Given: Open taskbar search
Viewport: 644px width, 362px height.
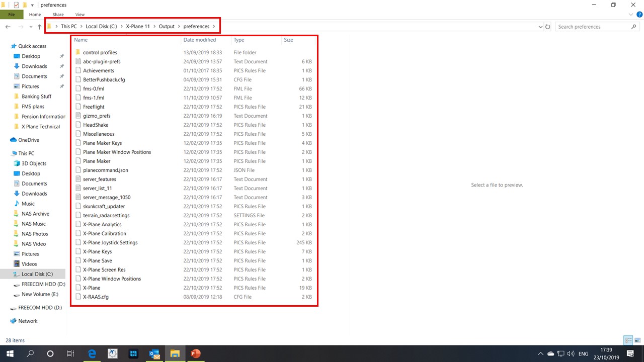Looking at the screenshot, I should [x=30, y=353].
